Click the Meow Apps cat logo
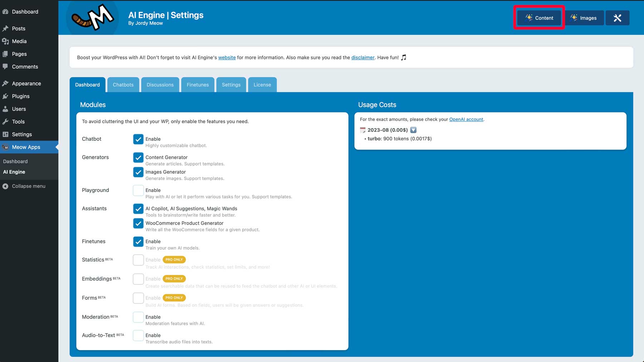This screenshot has width=644, height=362. tap(93, 18)
